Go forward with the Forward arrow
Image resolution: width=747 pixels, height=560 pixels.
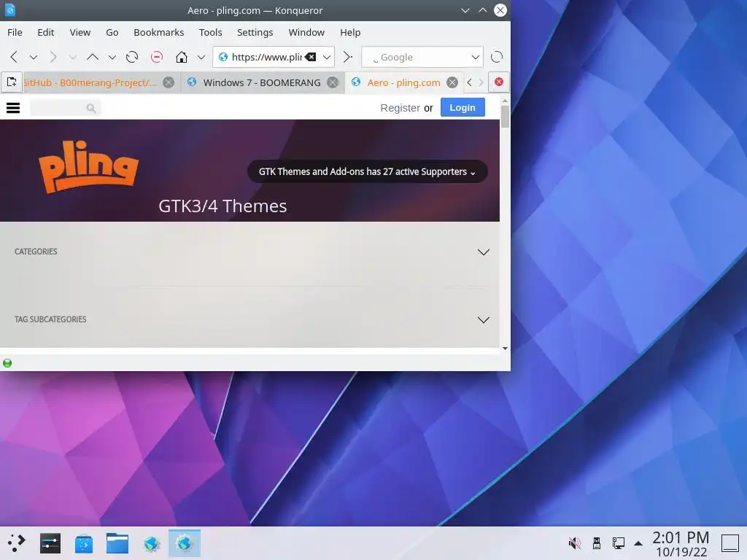pyautogui.click(x=53, y=57)
